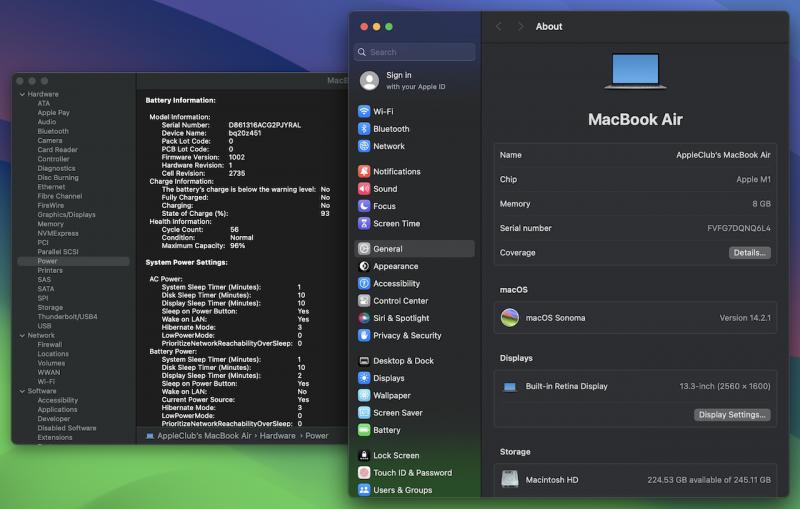The width and height of the screenshot is (800, 509).
Task: Collapse the Software section triangle
Action: 22,391
